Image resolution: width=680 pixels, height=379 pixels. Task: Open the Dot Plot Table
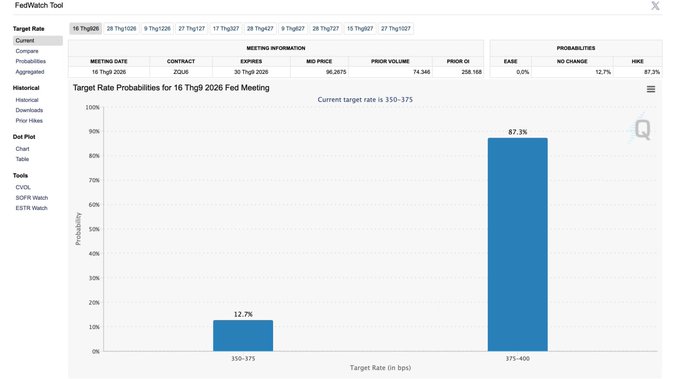[23, 160]
